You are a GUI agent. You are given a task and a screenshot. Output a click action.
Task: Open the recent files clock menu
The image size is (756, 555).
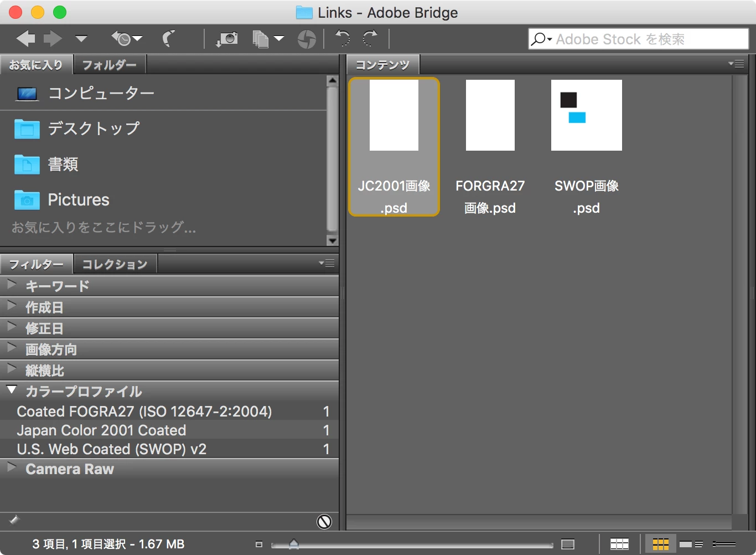coord(126,39)
